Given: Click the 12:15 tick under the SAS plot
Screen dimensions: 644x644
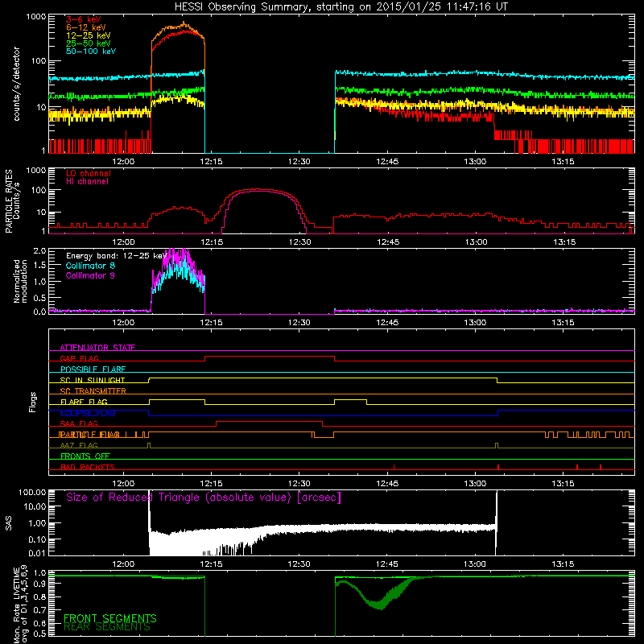Looking at the screenshot, I should [x=211, y=564].
